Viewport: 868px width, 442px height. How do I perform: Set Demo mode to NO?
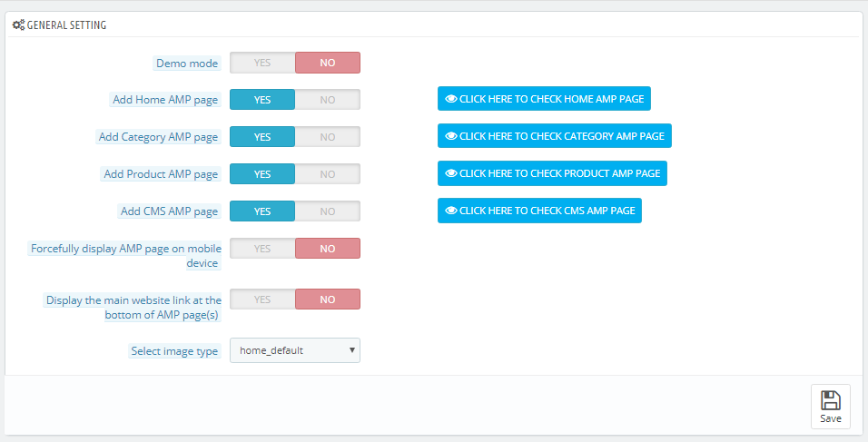pyautogui.click(x=328, y=63)
